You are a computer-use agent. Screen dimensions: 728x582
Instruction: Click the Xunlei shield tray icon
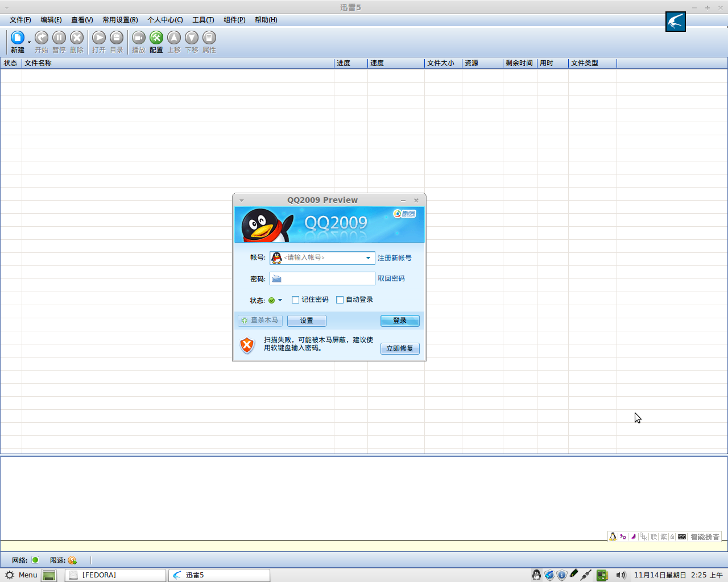[549, 575]
